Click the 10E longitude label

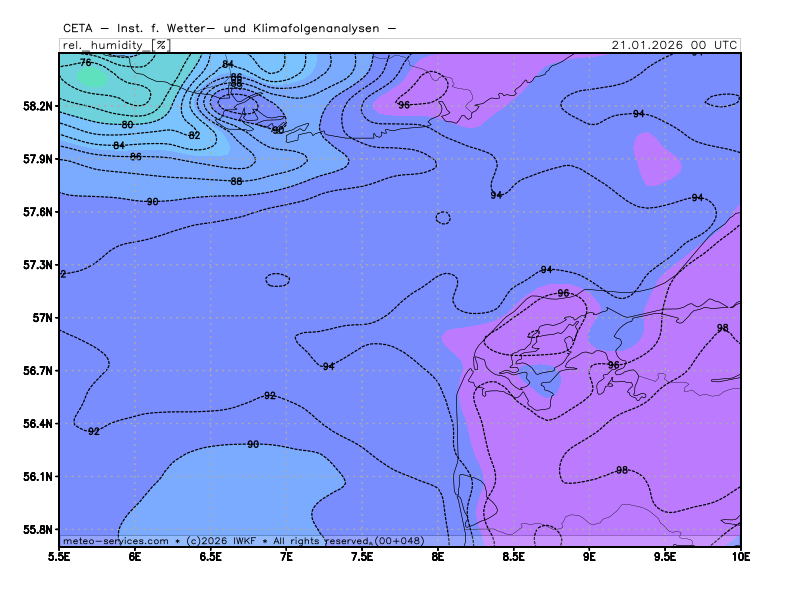(740, 555)
